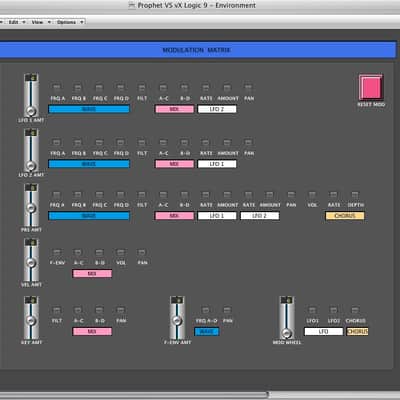Select the CHORUS label in PRS AMT row
Image resolution: width=400 pixels, height=400 pixels.
pyautogui.click(x=345, y=216)
